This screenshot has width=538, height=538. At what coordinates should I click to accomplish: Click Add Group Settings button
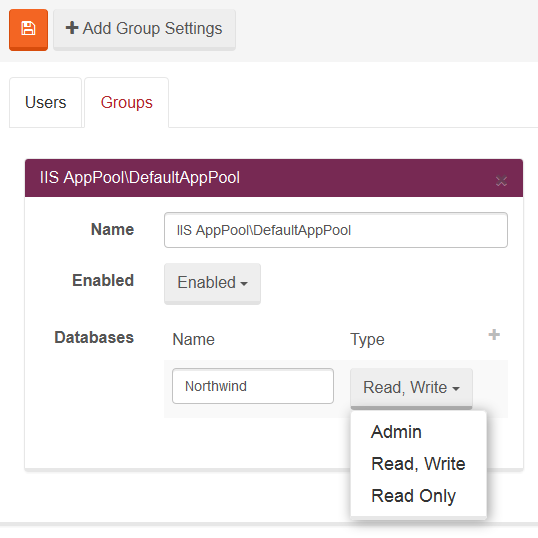click(x=144, y=30)
